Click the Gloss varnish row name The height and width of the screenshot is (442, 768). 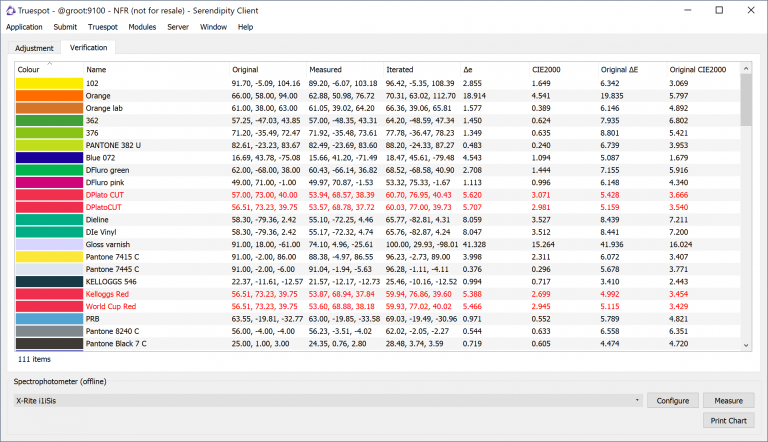pyautogui.click(x=110, y=244)
